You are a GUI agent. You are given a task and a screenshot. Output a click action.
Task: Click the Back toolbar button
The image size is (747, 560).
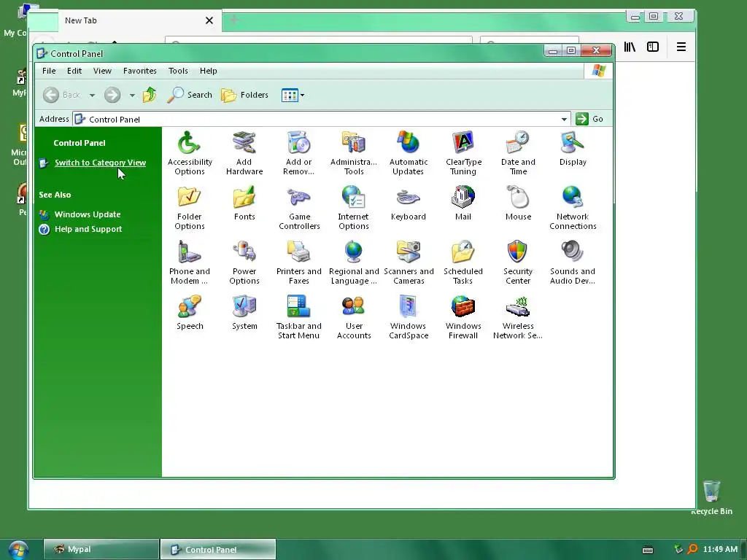[x=62, y=95]
